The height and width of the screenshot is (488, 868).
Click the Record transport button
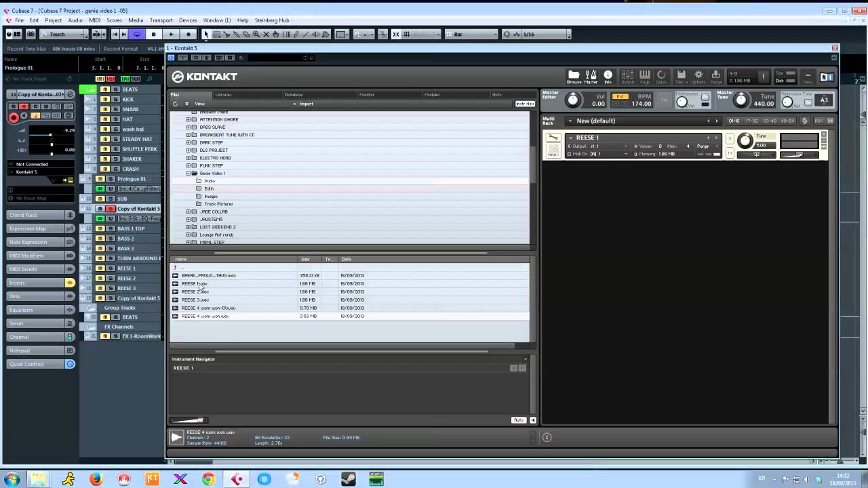(x=188, y=34)
